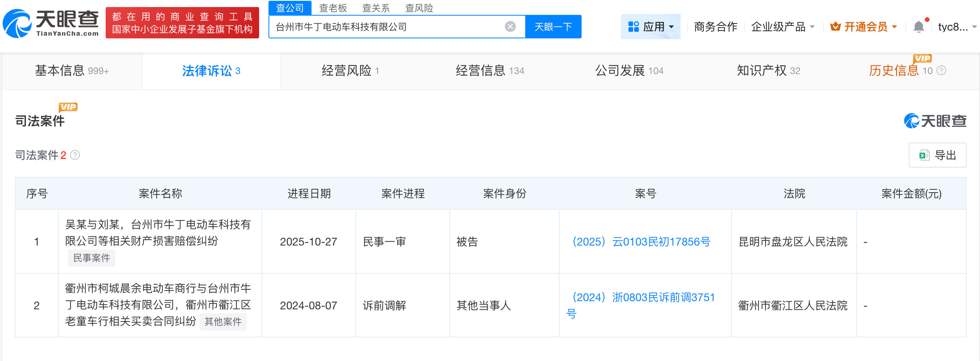Click the 案件名称 column header

(160, 193)
